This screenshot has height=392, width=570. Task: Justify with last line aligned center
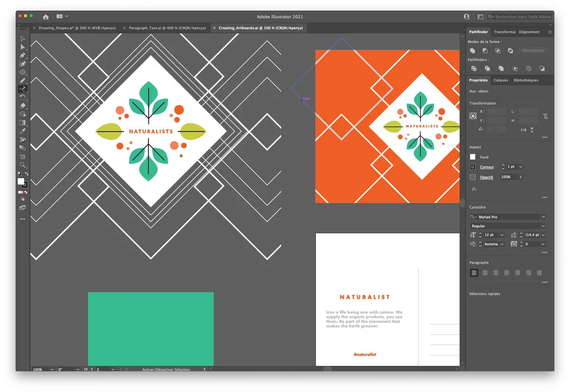(518, 273)
